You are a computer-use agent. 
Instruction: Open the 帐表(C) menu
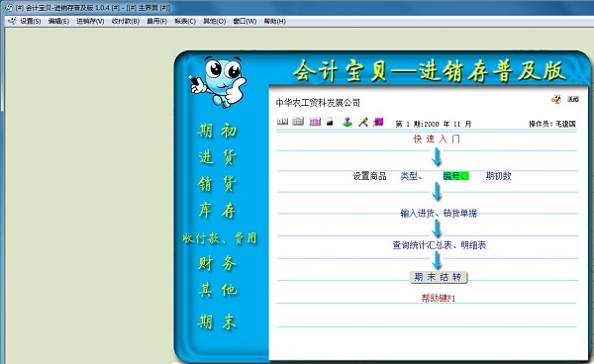point(185,21)
